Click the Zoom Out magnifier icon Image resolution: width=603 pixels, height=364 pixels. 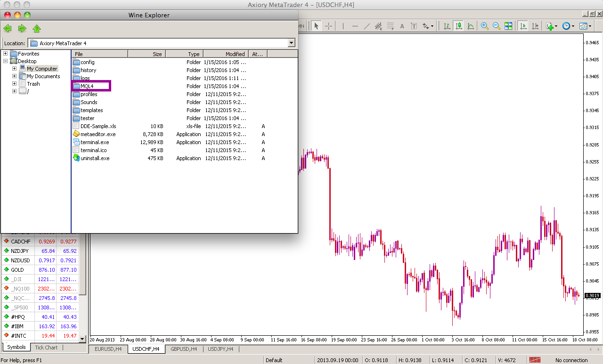[x=497, y=26]
